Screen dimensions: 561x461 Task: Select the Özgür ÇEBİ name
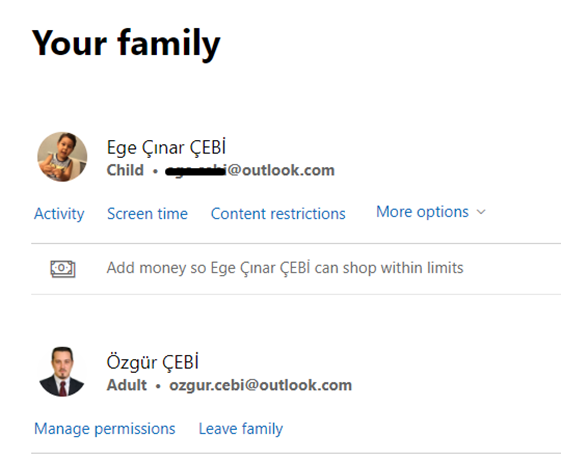click(x=152, y=362)
